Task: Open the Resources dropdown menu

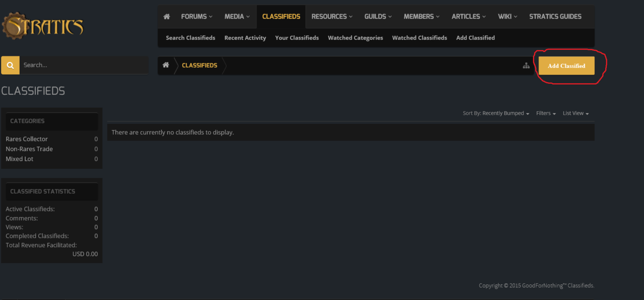Action: pos(332,17)
